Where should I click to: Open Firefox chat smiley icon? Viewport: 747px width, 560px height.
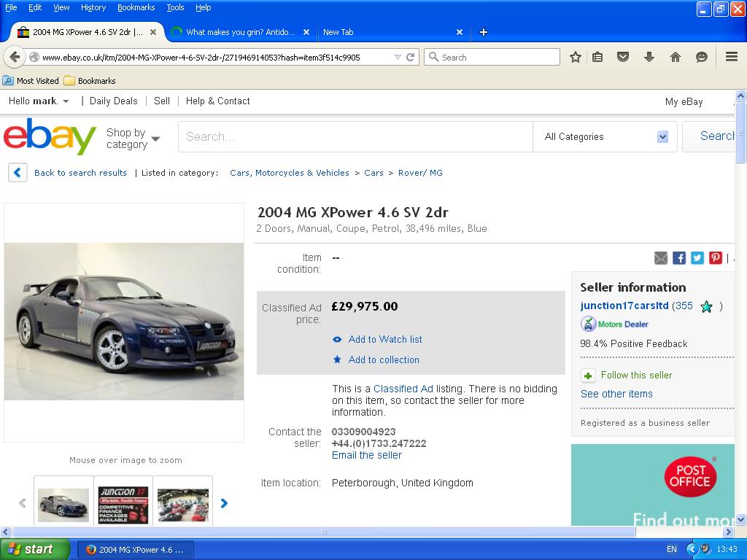(x=701, y=57)
